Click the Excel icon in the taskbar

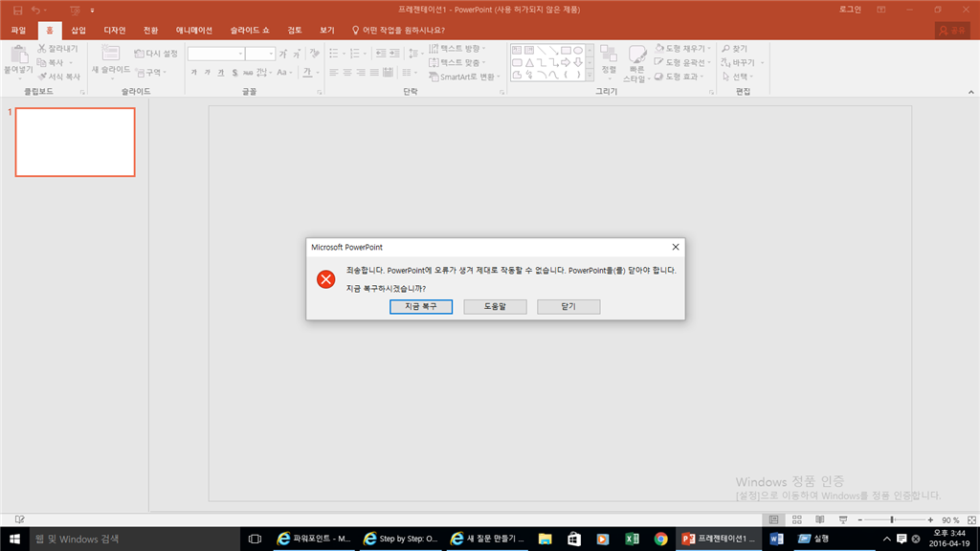tap(632, 539)
